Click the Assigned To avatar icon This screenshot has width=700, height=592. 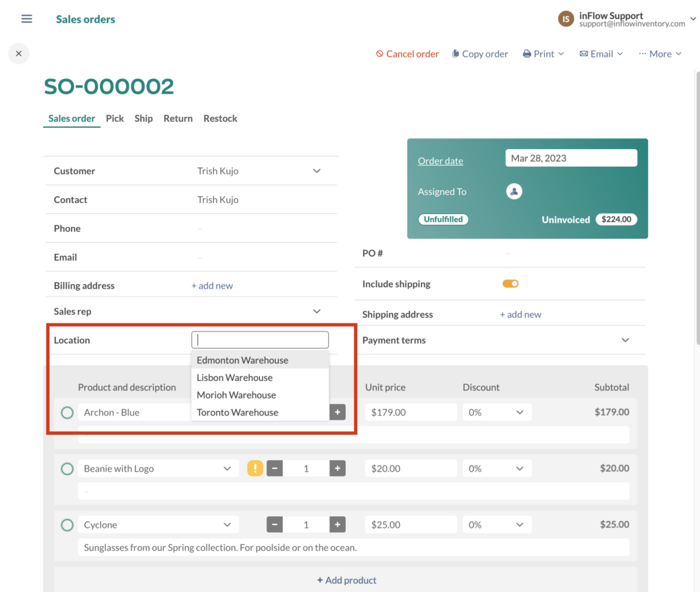(514, 191)
